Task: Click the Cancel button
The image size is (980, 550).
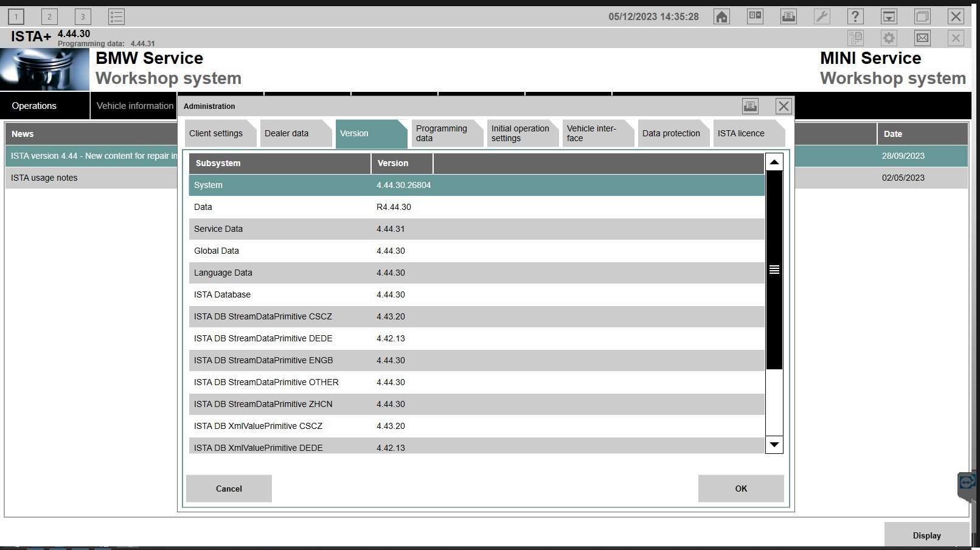Action: 229,489
